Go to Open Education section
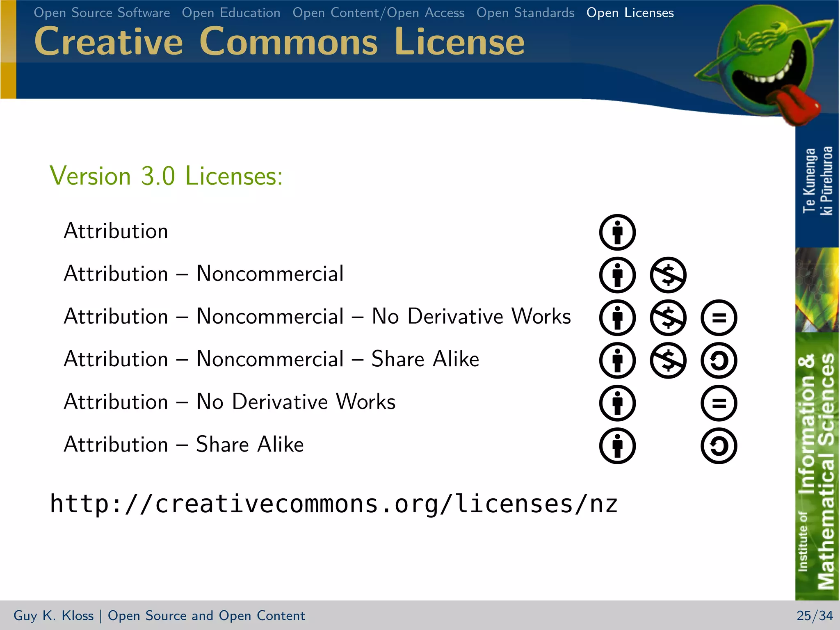 tap(231, 13)
